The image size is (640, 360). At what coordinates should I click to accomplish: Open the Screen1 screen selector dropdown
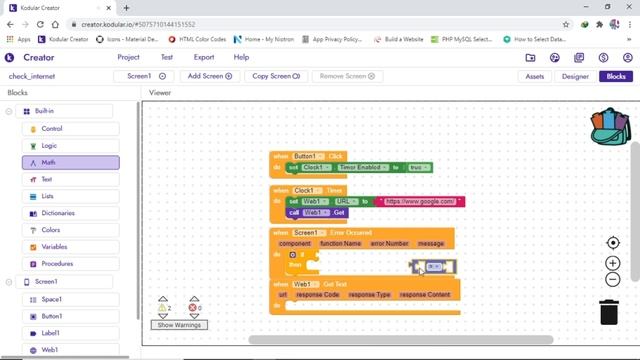144,76
